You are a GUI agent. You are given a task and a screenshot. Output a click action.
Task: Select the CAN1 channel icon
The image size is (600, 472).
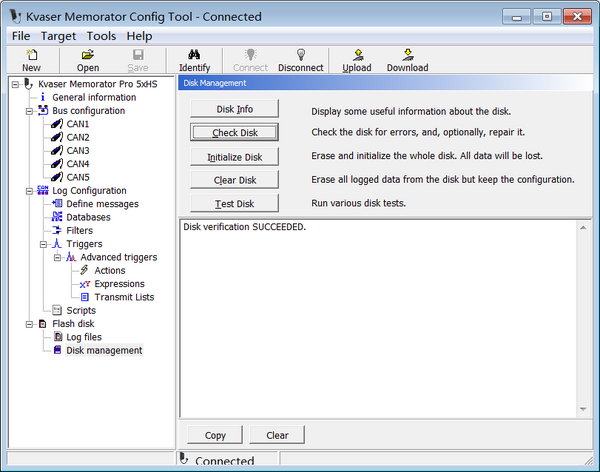click(57, 124)
